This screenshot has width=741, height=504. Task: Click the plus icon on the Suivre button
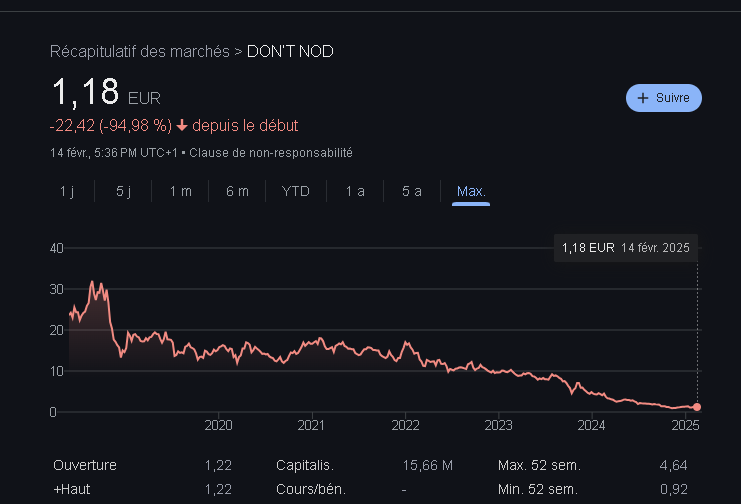643,98
